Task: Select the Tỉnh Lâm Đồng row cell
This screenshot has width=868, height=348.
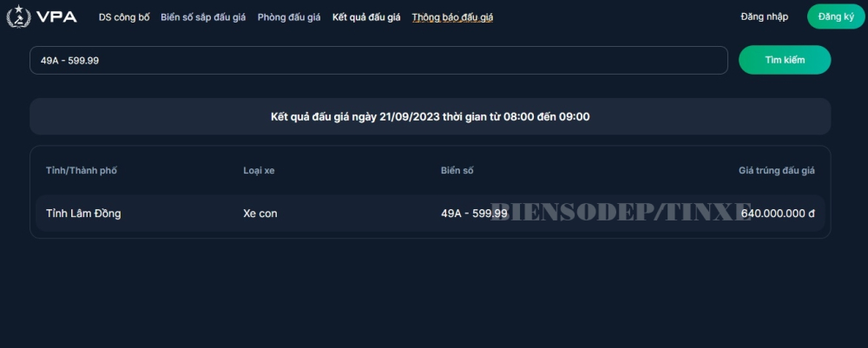Action: click(83, 213)
